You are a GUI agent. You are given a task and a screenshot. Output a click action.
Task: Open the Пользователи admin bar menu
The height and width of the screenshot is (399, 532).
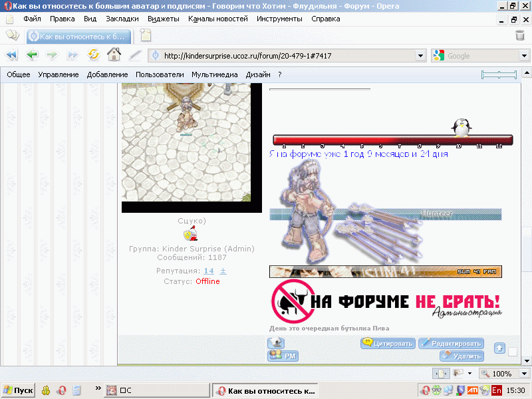(160, 74)
